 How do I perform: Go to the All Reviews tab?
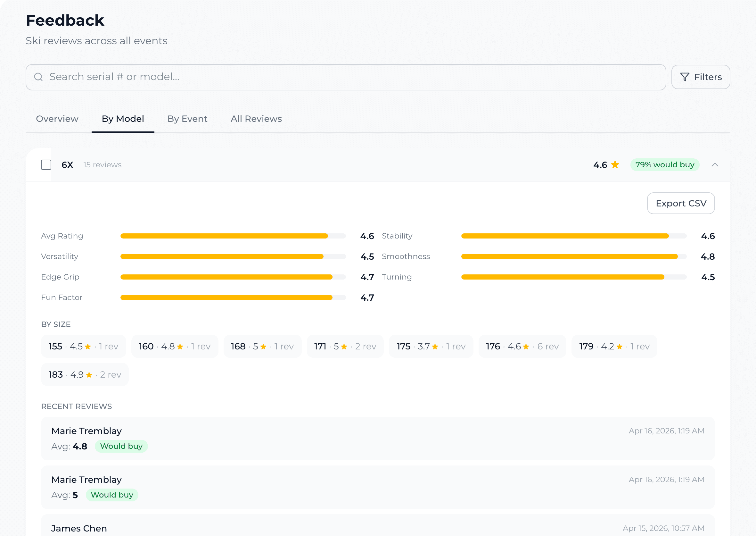point(256,119)
